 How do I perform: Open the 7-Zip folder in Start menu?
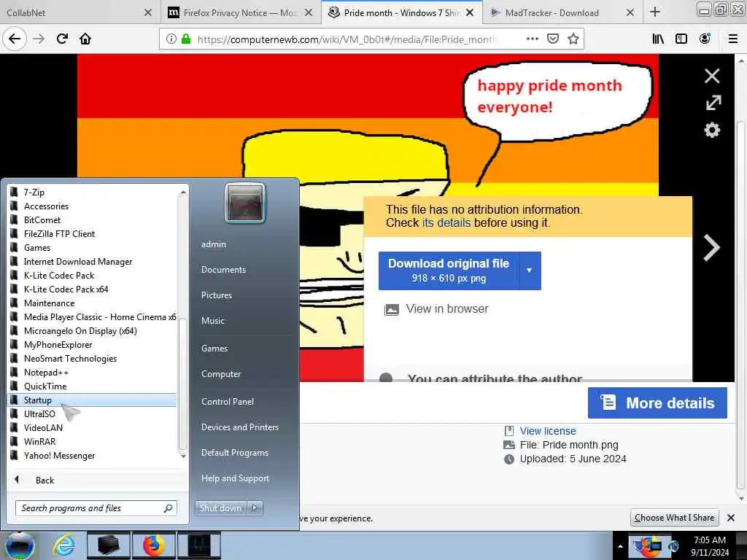click(93, 192)
